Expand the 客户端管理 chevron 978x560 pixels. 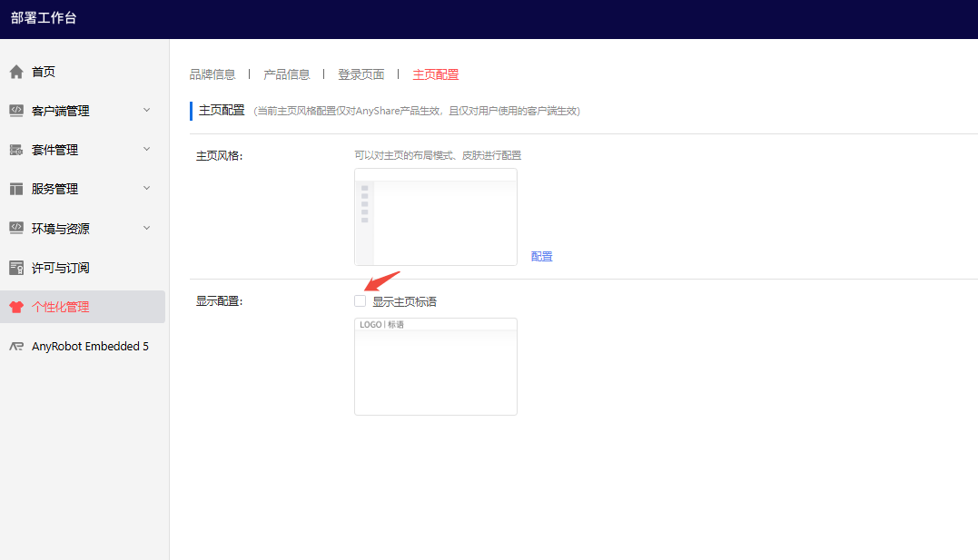pyautogui.click(x=147, y=110)
